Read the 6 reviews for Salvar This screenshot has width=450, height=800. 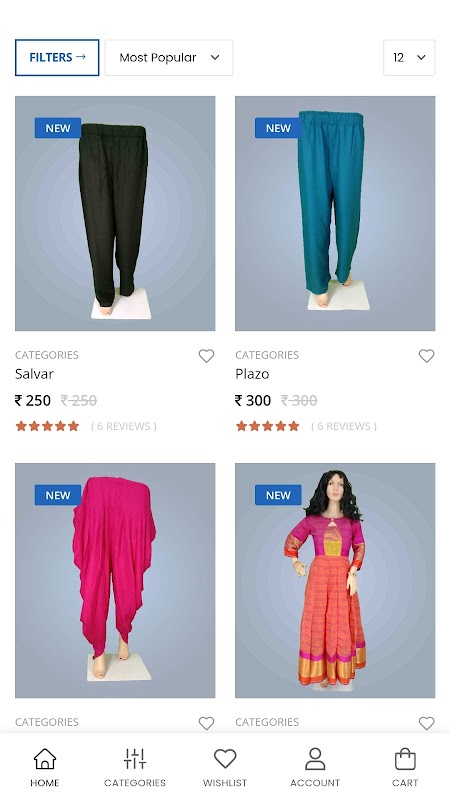pyautogui.click(x=123, y=426)
